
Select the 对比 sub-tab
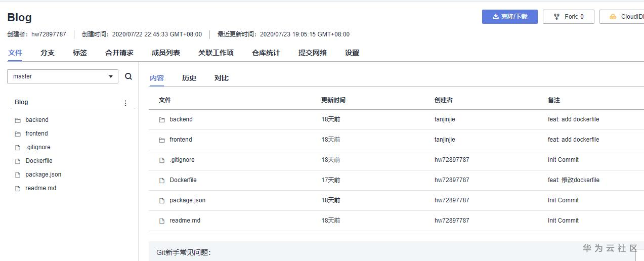222,78
